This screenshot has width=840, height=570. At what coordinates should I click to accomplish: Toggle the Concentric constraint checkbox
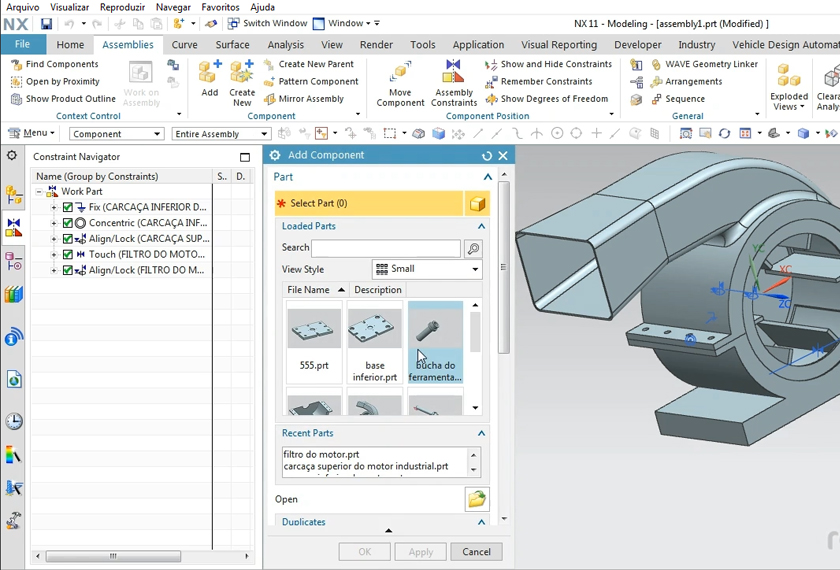[x=68, y=223]
